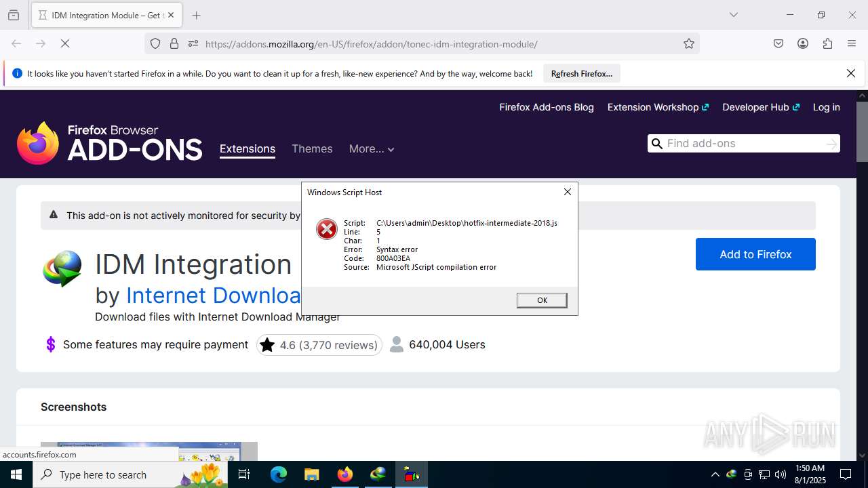The height and width of the screenshot is (488, 868).
Task: Open the notification center icon
Action: 846,474
